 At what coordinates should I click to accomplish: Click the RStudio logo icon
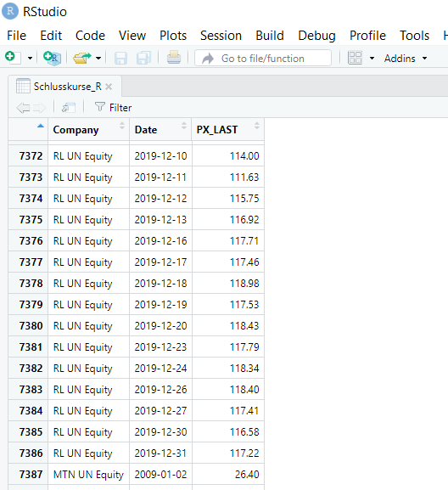click(10, 11)
